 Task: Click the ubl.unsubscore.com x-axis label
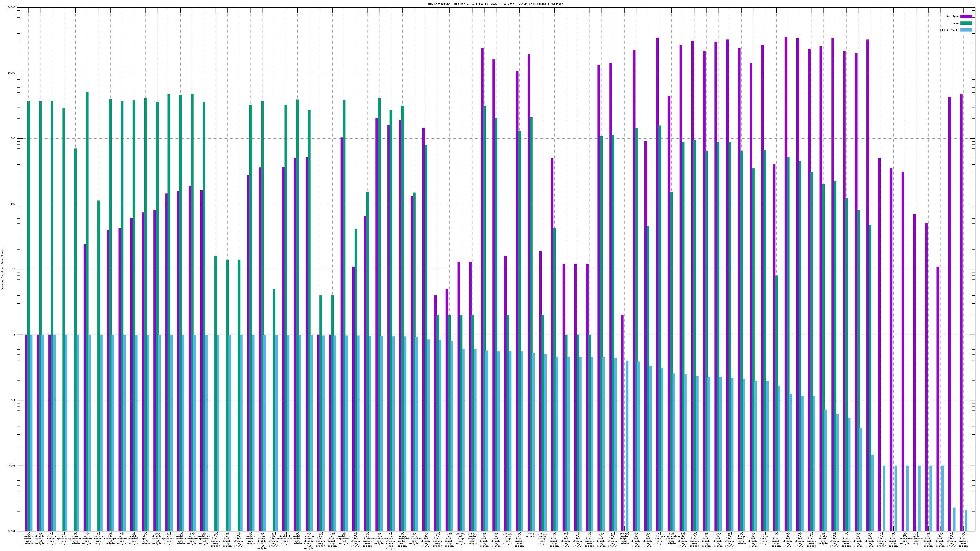pos(917,538)
